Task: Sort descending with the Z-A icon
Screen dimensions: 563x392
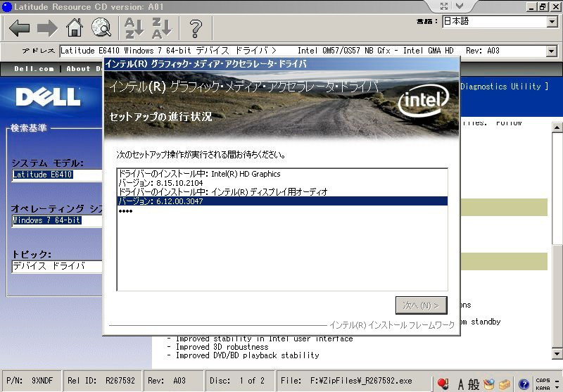Action: 161,28
